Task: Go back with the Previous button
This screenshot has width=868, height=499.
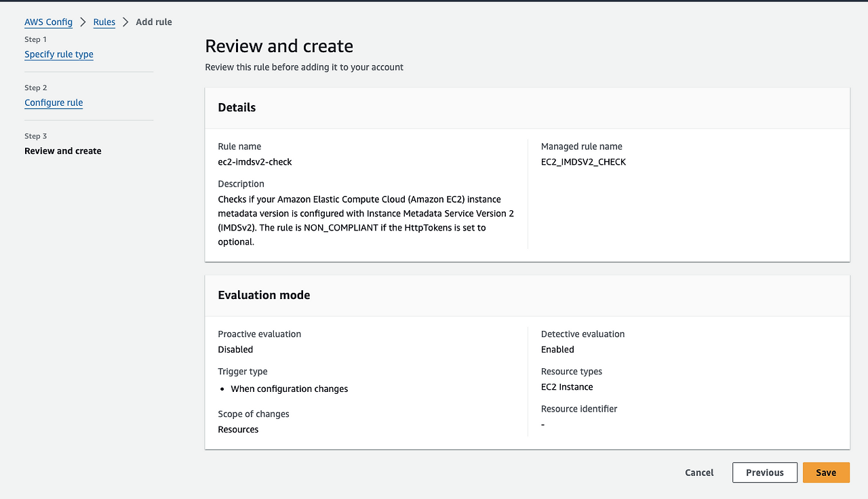Action: pos(764,473)
